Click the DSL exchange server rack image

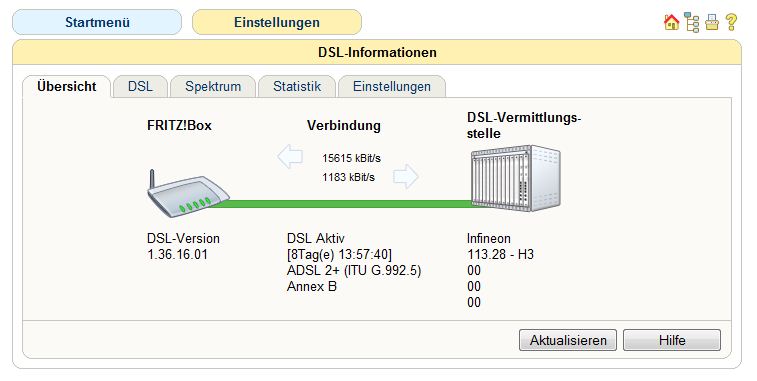[x=516, y=178]
